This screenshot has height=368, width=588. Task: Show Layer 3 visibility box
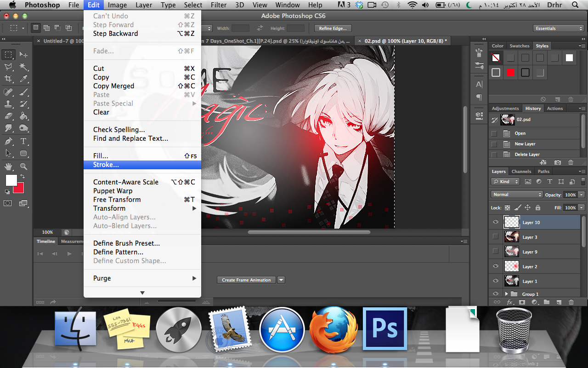496,237
